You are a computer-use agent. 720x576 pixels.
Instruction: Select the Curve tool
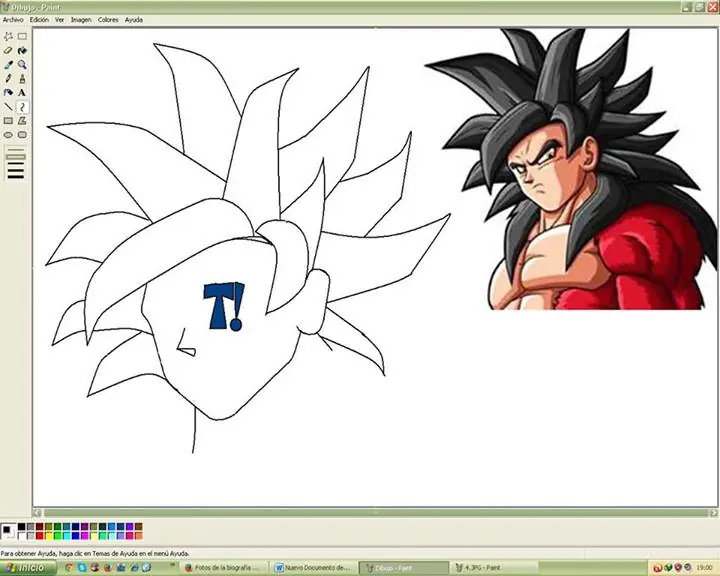22,107
